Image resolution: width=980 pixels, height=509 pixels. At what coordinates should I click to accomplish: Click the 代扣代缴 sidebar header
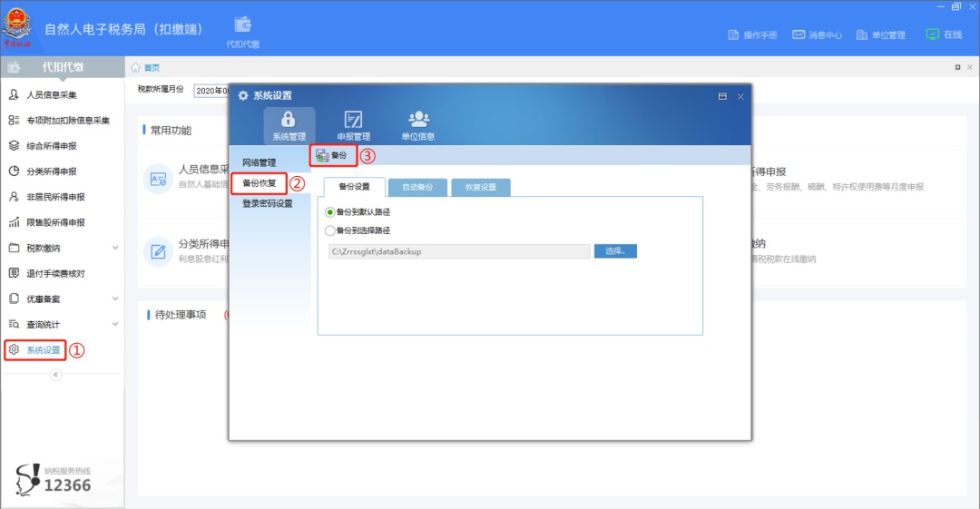tap(63, 67)
